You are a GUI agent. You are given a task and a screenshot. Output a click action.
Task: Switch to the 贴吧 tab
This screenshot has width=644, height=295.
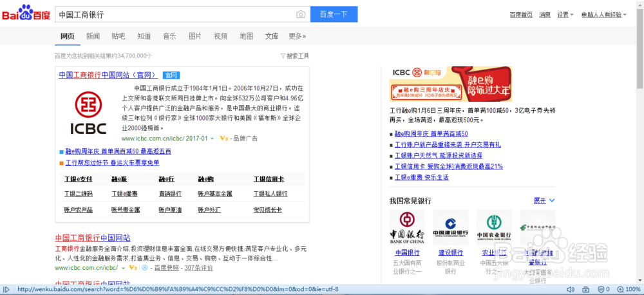click(118, 36)
